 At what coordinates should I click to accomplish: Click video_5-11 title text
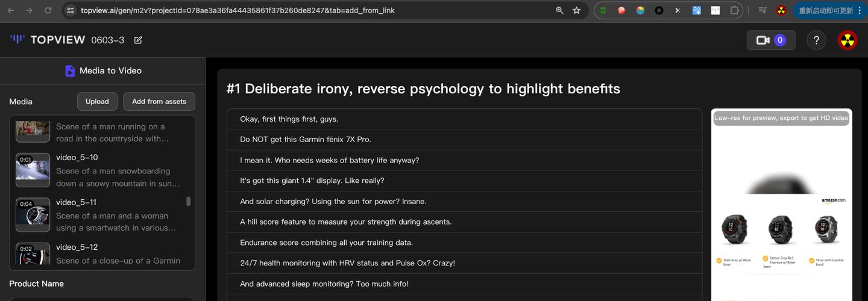point(76,202)
